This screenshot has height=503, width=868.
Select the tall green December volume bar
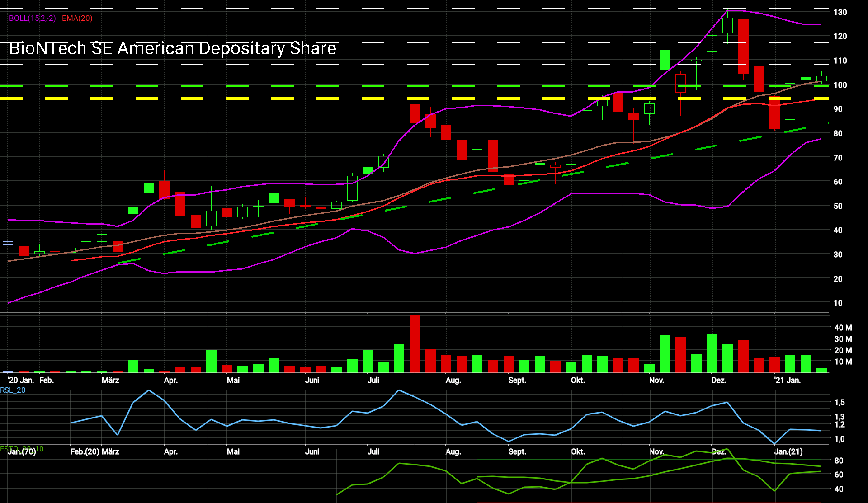tap(712, 353)
